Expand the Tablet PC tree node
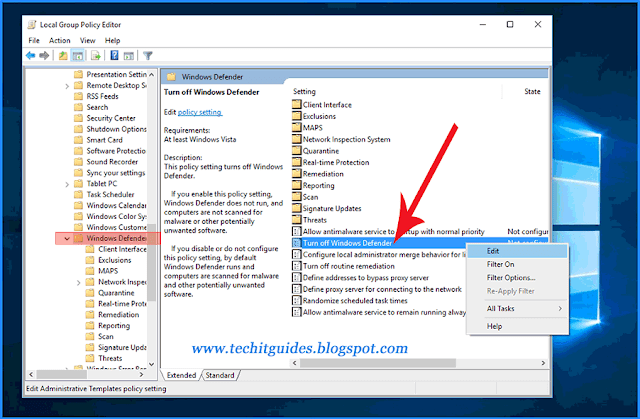This screenshot has height=419, width=640. (67, 184)
